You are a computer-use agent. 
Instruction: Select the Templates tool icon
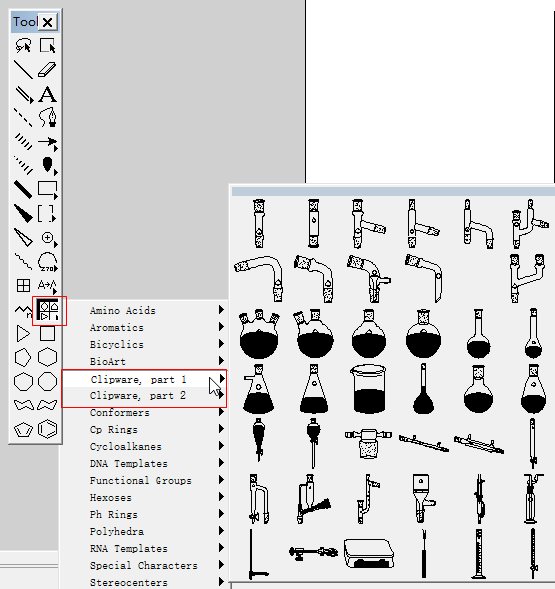click(x=48, y=311)
